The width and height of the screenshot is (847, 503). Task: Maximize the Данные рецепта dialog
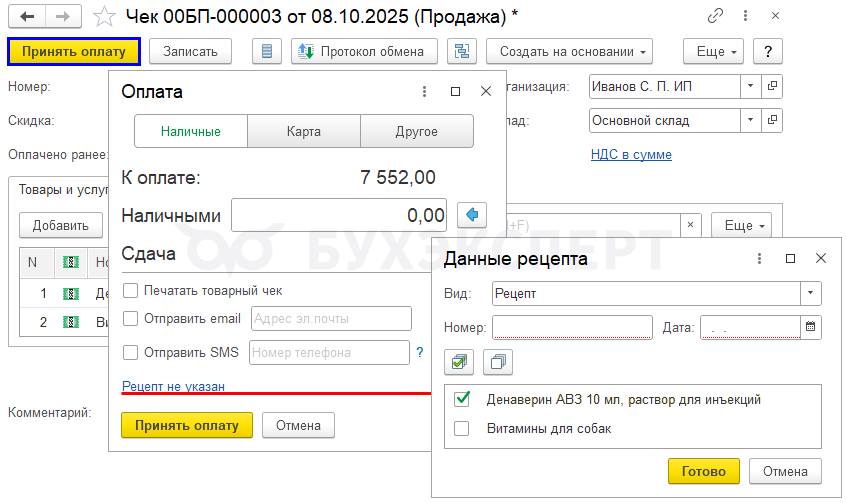[x=790, y=259]
